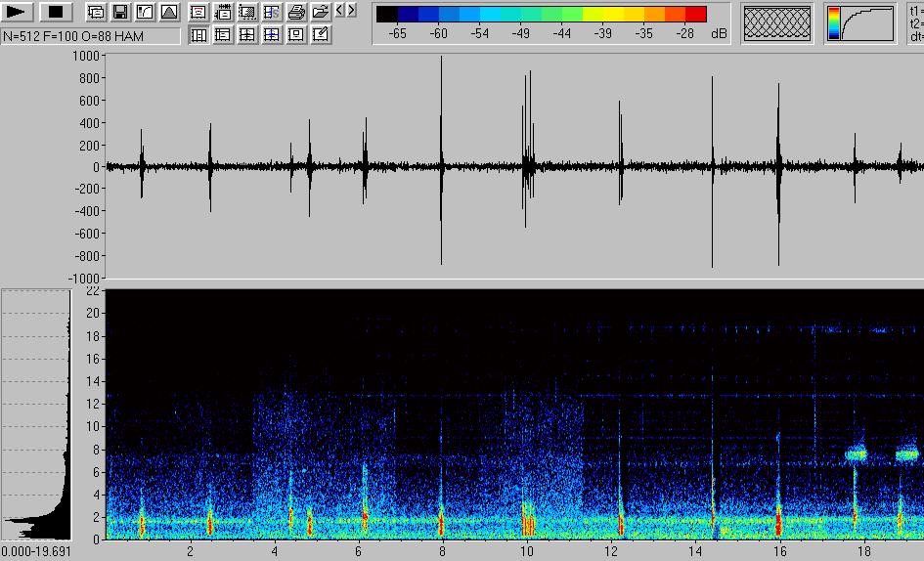The width and height of the screenshot is (924, 561).
Task: Click the Play button
Action: point(20,12)
